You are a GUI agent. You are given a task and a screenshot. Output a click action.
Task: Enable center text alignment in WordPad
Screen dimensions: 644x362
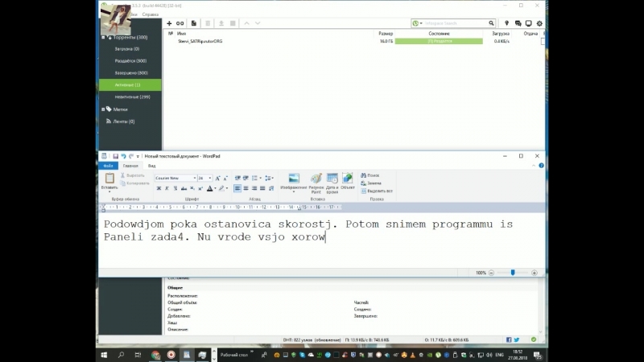tap(246, 188)
